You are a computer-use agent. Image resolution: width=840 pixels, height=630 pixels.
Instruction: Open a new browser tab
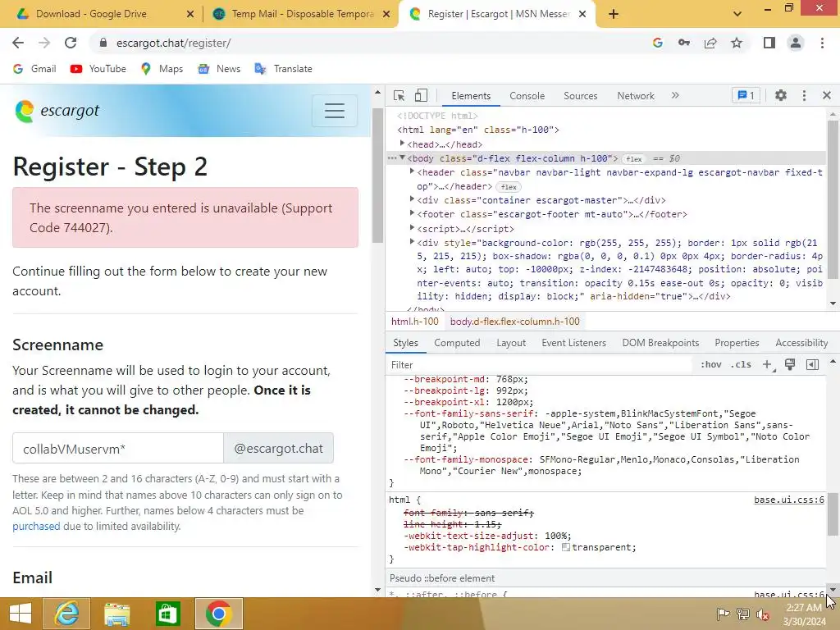(x=614, y=14)
